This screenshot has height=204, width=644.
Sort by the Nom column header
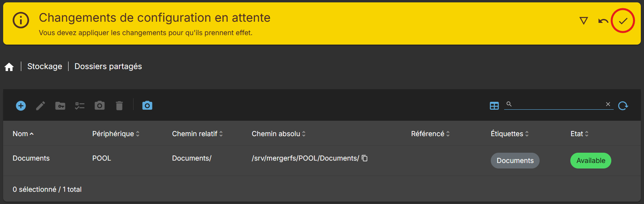pyautogui.click(x=23, y=134)
